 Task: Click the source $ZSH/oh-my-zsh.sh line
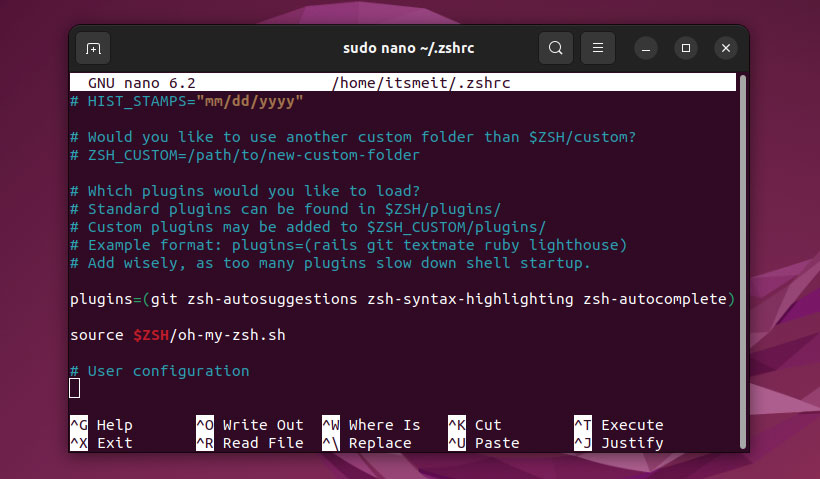(178, 335)
